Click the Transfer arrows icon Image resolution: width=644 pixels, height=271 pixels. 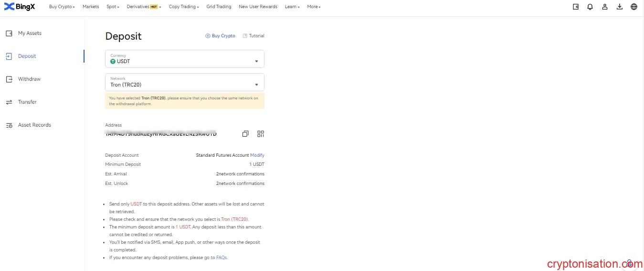[x=9, y=102]
